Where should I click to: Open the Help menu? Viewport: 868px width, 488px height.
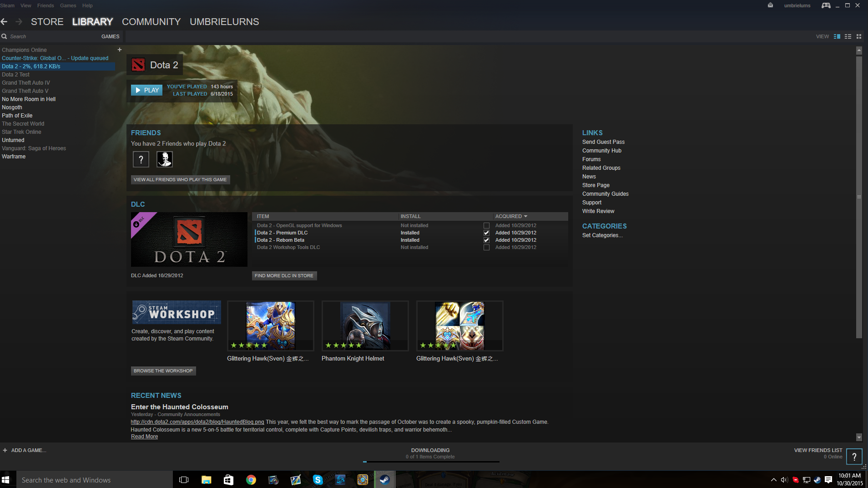pos(87,5)
